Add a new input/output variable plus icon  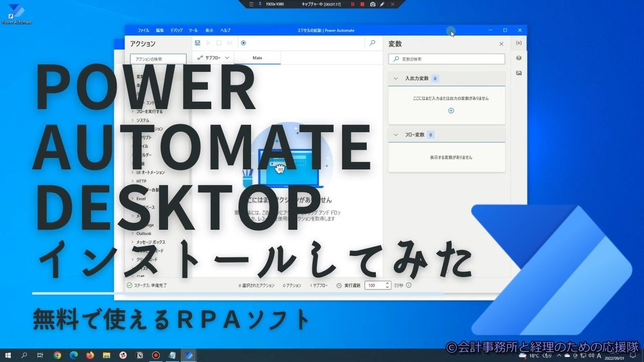click(x=451, y=111)
